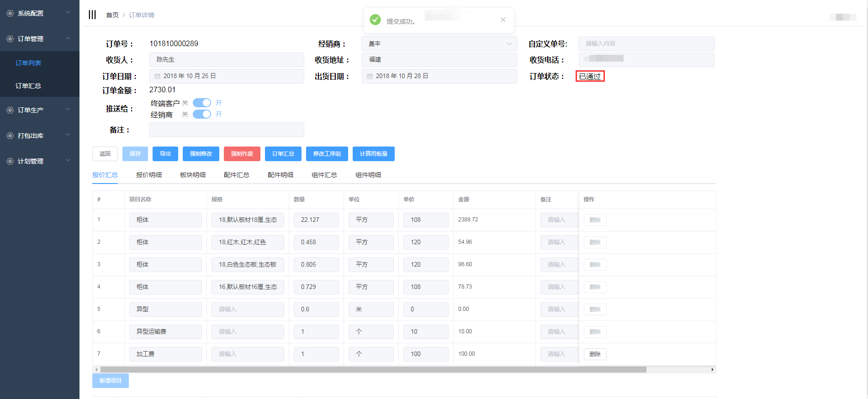Collapse the 订单管理 sidebar menu
The image size is (868, 399).
[68, 38]
